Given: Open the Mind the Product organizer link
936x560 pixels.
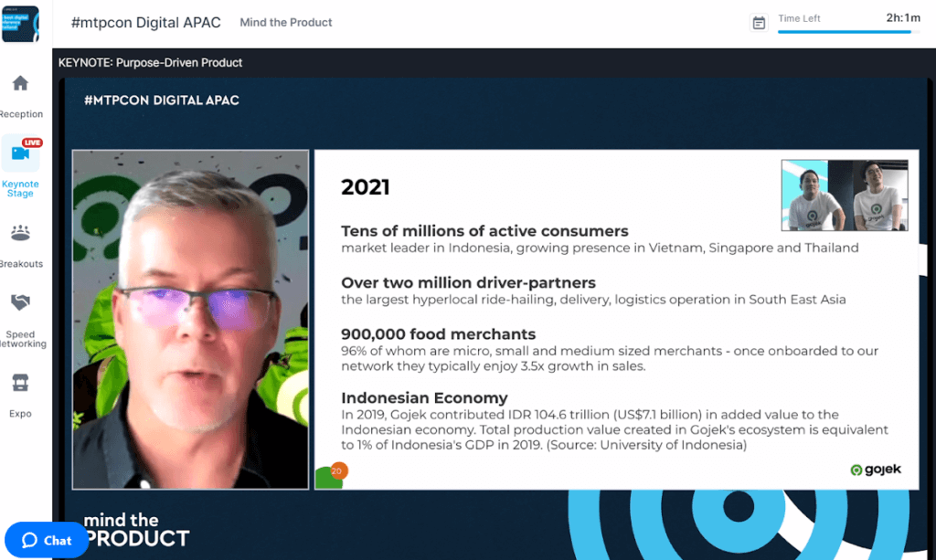Looking at the screenshot, I should 286,23.
